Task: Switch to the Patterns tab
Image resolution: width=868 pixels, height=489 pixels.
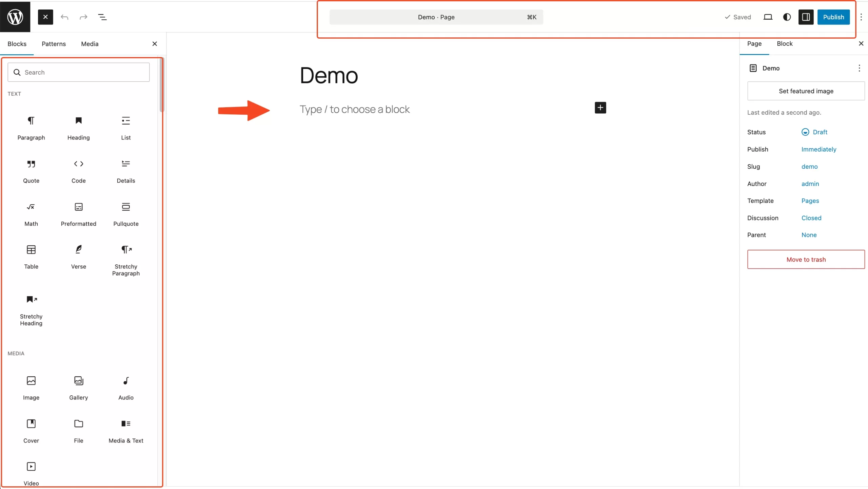Action: point(54,43)
